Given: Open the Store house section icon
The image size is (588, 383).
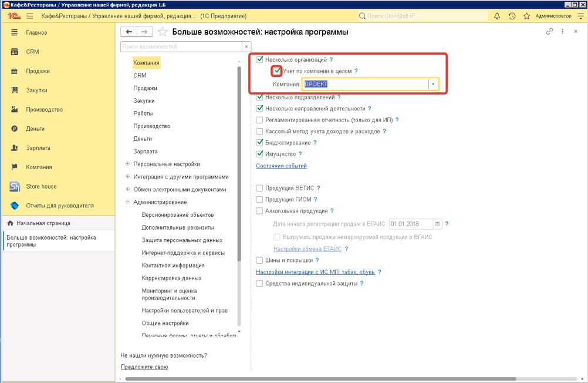Looking at the screenshot, I should coord(15,187).
